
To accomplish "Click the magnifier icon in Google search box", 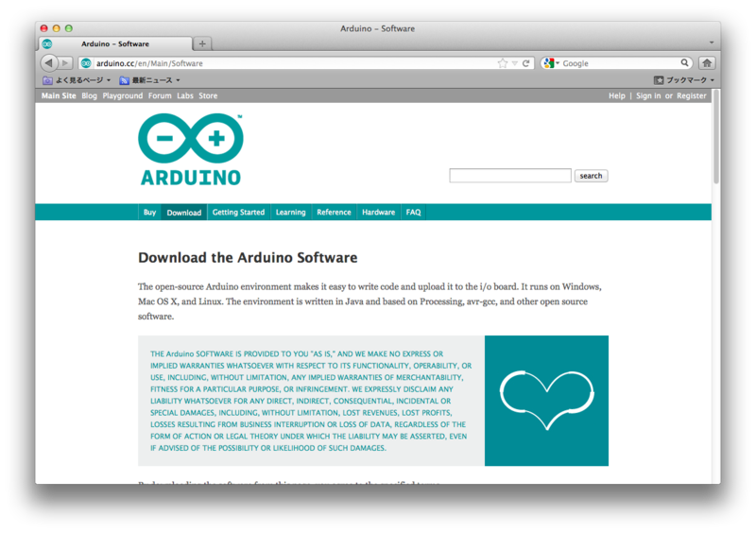I will tap(684, 62).
